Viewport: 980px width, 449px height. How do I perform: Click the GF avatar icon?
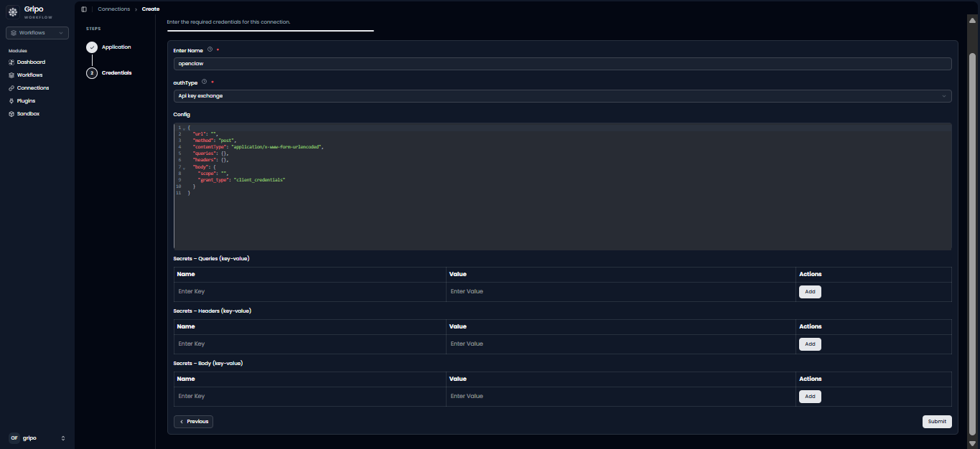(14, 438)
